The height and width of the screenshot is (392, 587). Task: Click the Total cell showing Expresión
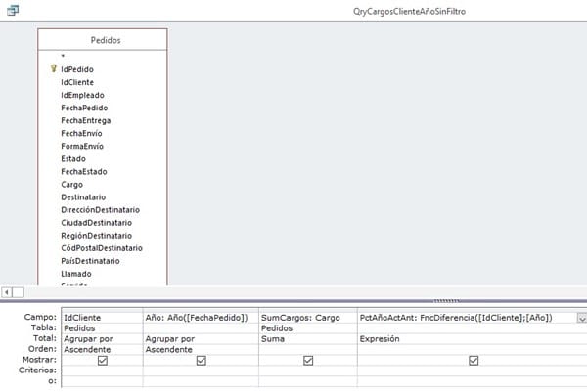click(x=472, y=339)
